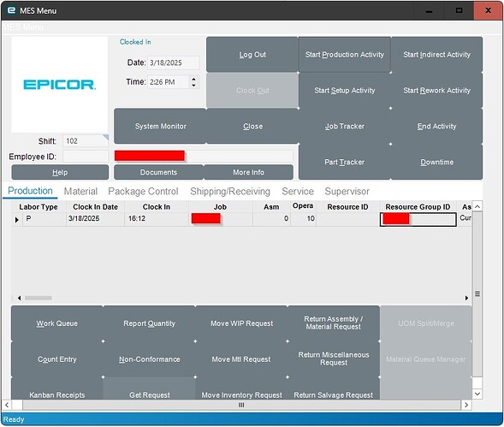Click Start Rework Activity

point(436,91)
